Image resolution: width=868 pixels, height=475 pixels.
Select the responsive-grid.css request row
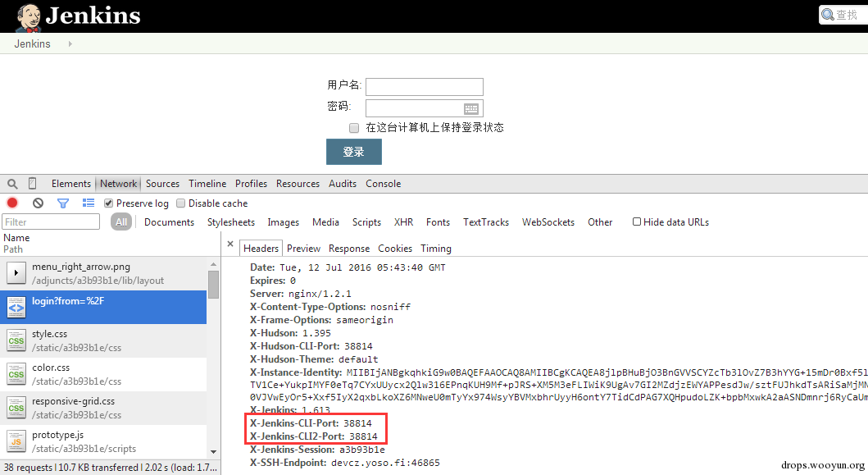coord(103,408)
